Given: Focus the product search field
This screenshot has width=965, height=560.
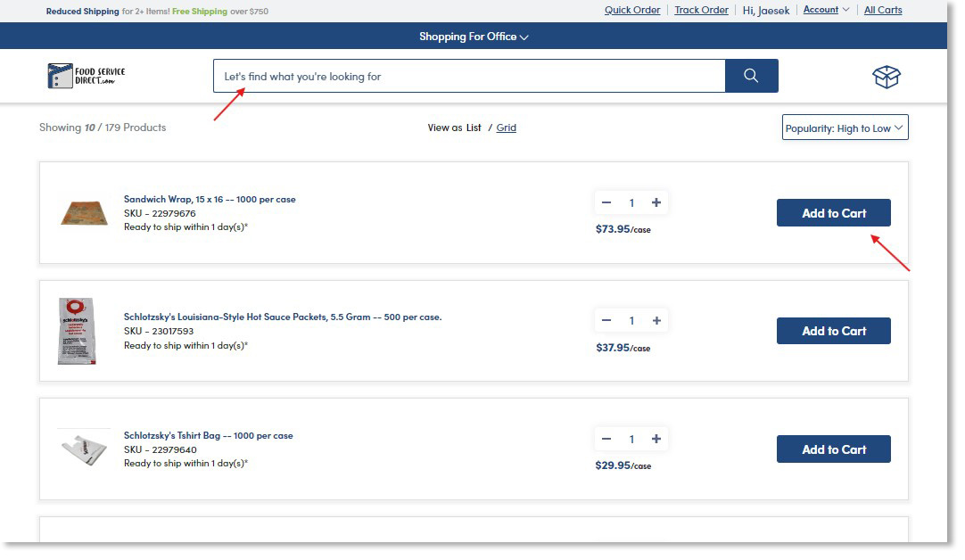Looking at the screenshot, I should pyautogui.click(x=470, y=77).
